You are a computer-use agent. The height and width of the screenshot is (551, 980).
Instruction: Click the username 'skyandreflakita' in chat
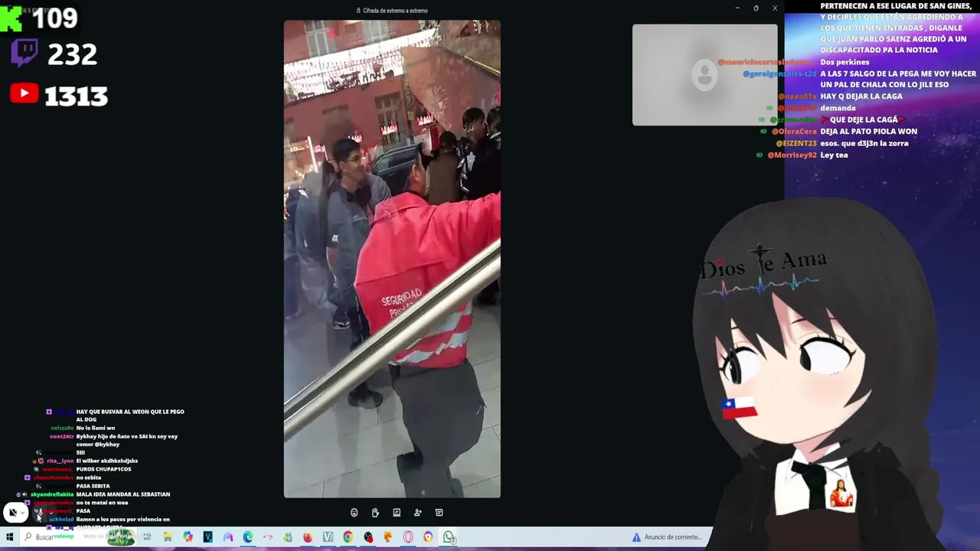[52, 494]
